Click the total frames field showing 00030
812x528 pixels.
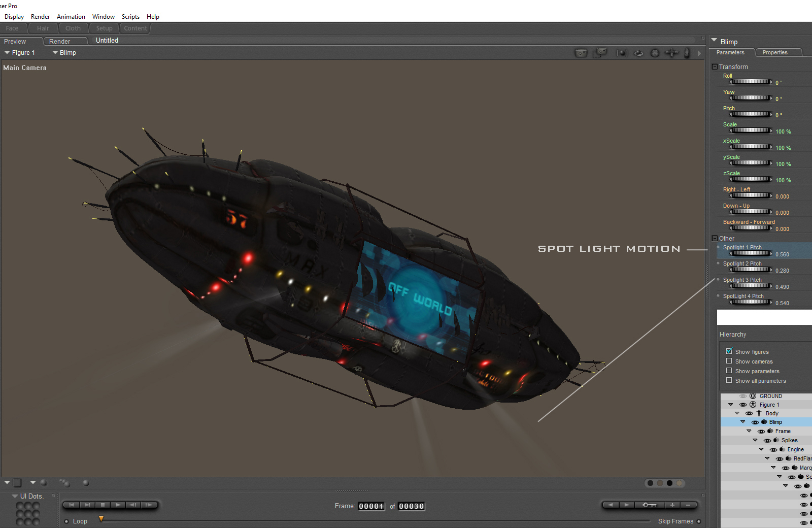pyautogui.click(x=412, y=506)
